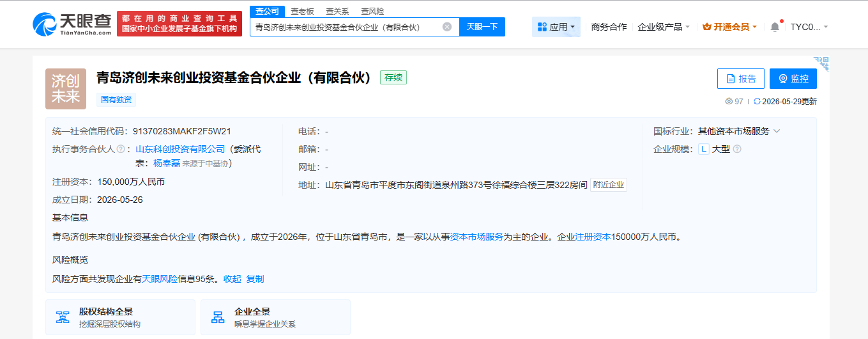Screen dimensions: 868x339
Task: Click the 附近企业 button
Action: (x=609, y=185)
